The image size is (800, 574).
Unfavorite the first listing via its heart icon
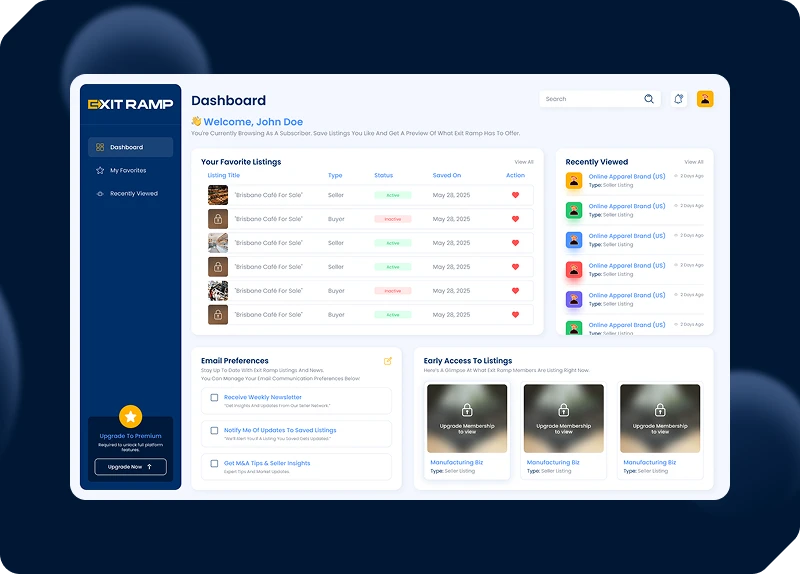click(515, 195)
